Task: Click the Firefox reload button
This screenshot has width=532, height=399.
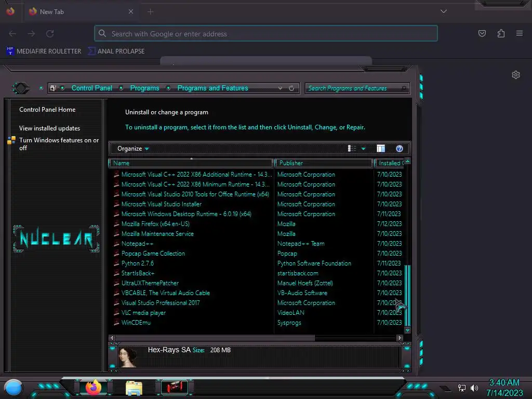Action: [x=50, y=33]
